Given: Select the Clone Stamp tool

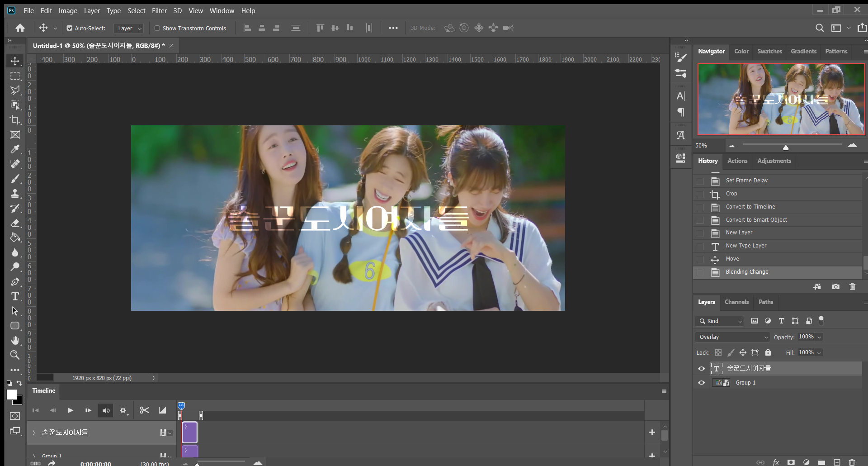Looking at the screenshot, I should [x=15, y=194].
